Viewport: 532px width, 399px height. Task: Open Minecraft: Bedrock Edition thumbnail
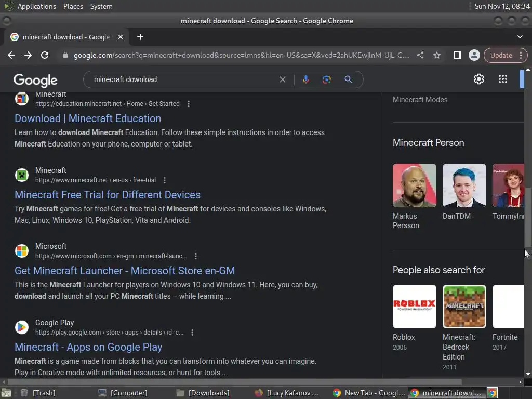point(464,307)
